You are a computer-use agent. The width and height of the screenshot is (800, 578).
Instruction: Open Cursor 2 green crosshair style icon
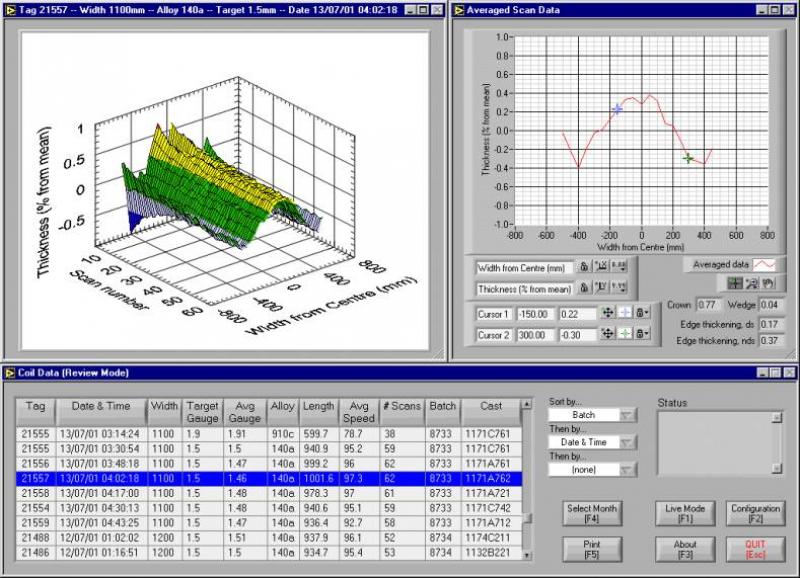[624, 334]
